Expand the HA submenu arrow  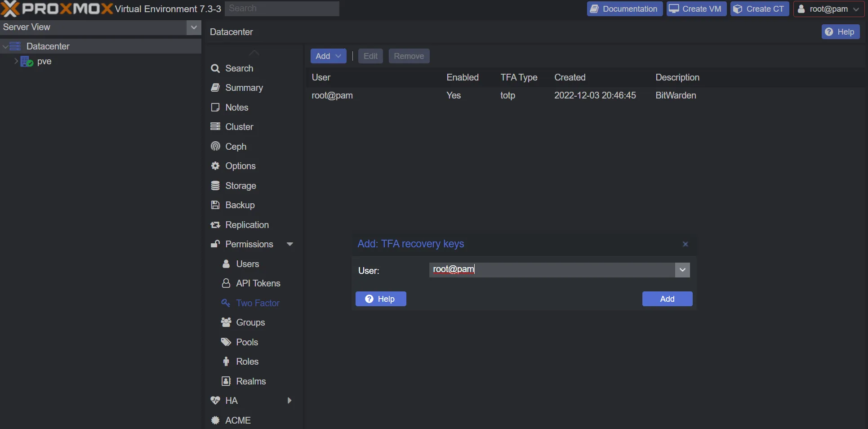[289, 401]
